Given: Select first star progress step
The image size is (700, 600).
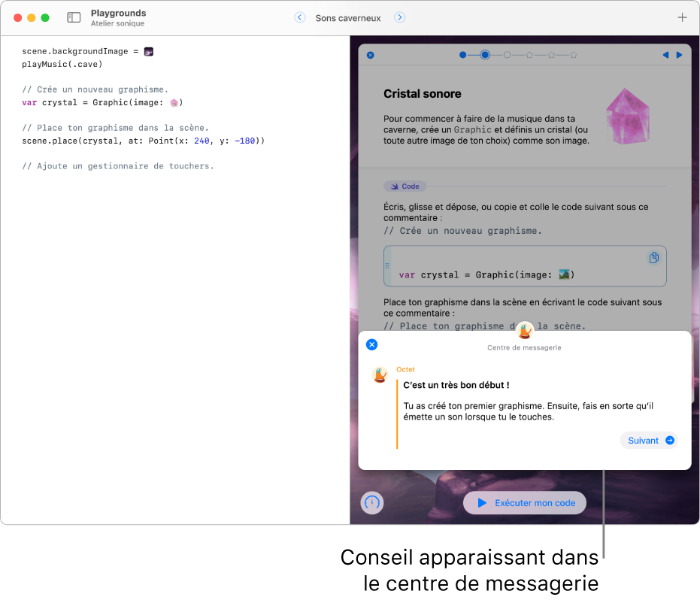Looking at the screenshot, I should coord(529,55).
